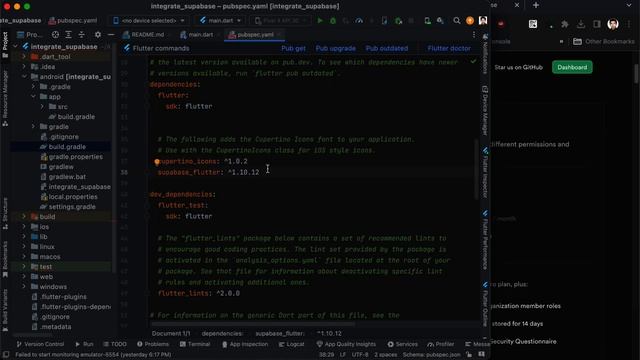Viewport: 640px width, 360px height.
Task: Click the Pub get link
Action: [x=293, y=48]
